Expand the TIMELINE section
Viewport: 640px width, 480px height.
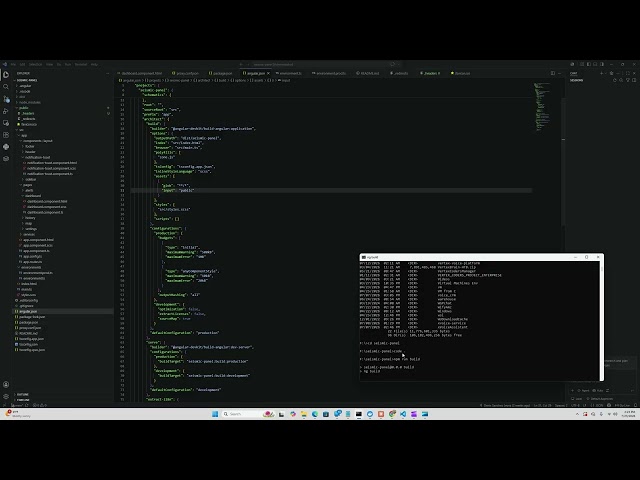click(x=23, y=400)
